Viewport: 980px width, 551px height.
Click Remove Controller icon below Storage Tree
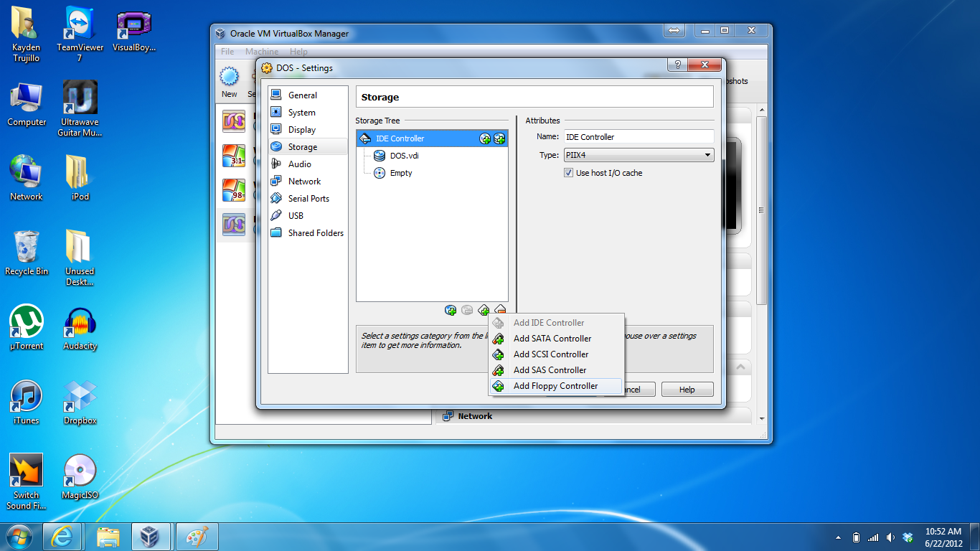(500, 310)
